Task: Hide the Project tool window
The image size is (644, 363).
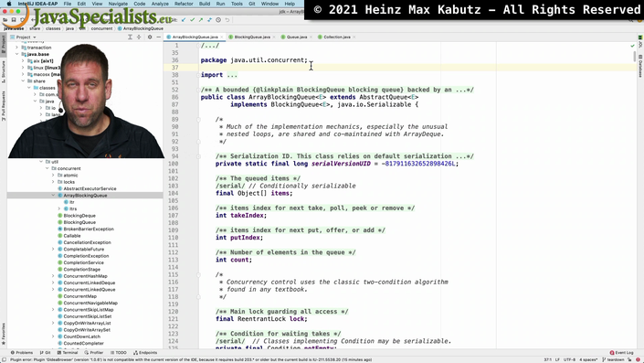Action: pyautogui.click(x=159, y=37)
